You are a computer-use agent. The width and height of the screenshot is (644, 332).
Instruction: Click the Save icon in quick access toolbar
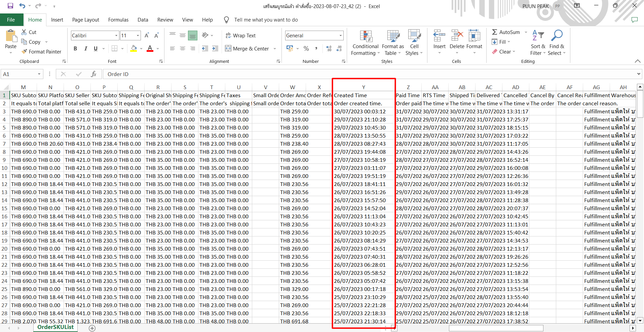(10, 6)
